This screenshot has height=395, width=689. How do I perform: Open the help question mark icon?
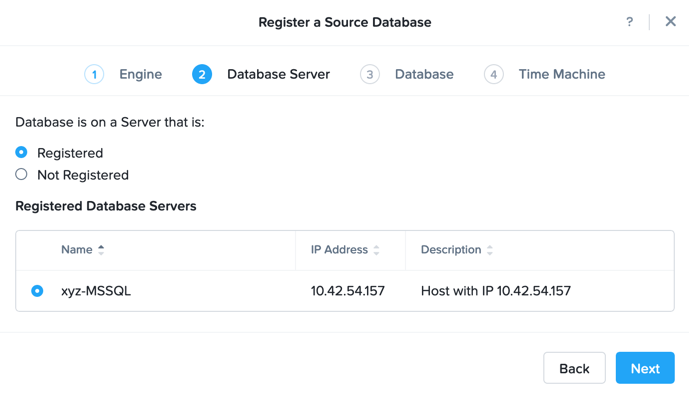tap(629, 22)
